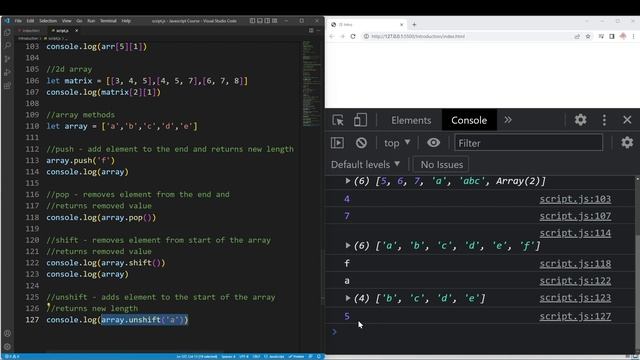Viewport: 640px width, 360px height.
Task: Toggle the device toolbar in DevTools
Action: (x=360, y=120)
